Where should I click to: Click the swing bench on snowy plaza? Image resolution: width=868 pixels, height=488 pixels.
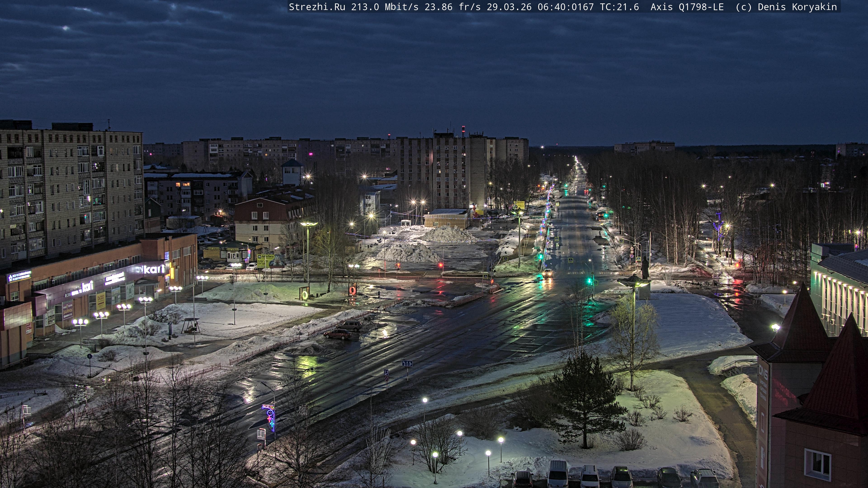pos(191,326)
